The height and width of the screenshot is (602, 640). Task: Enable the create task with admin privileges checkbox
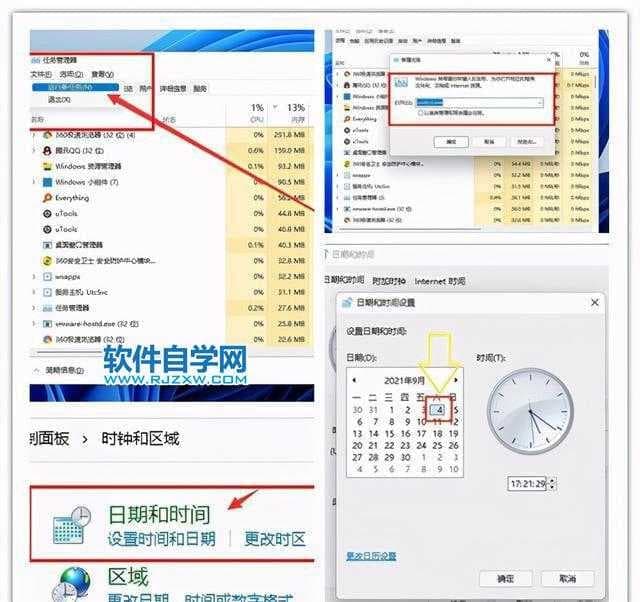[x=420, y=113]
